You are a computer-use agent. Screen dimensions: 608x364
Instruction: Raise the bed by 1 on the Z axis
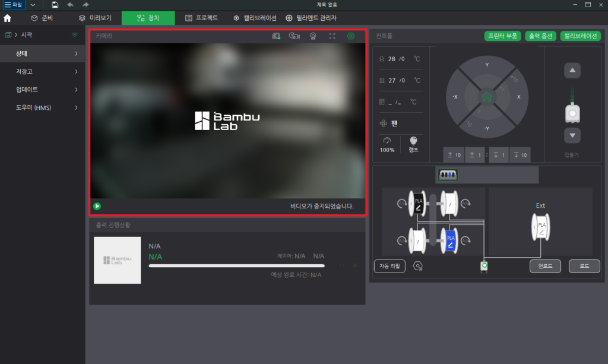point(475,155)
